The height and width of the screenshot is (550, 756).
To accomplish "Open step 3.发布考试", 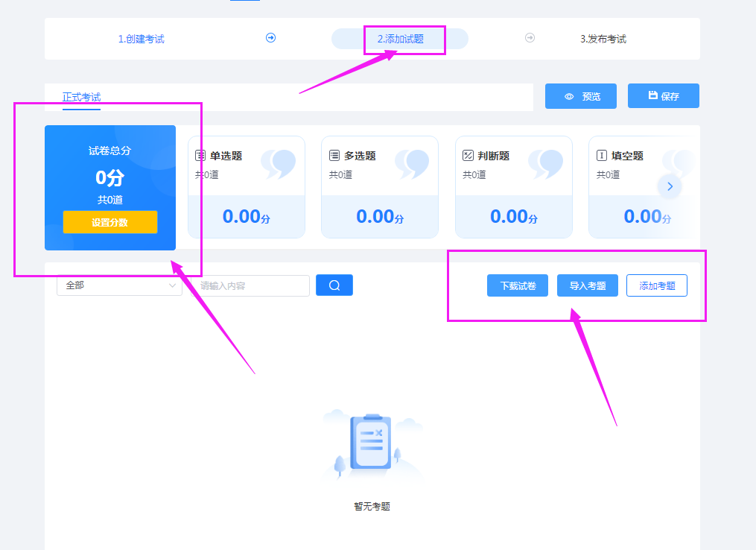I will pyautogui.click(x=603, y=39).
